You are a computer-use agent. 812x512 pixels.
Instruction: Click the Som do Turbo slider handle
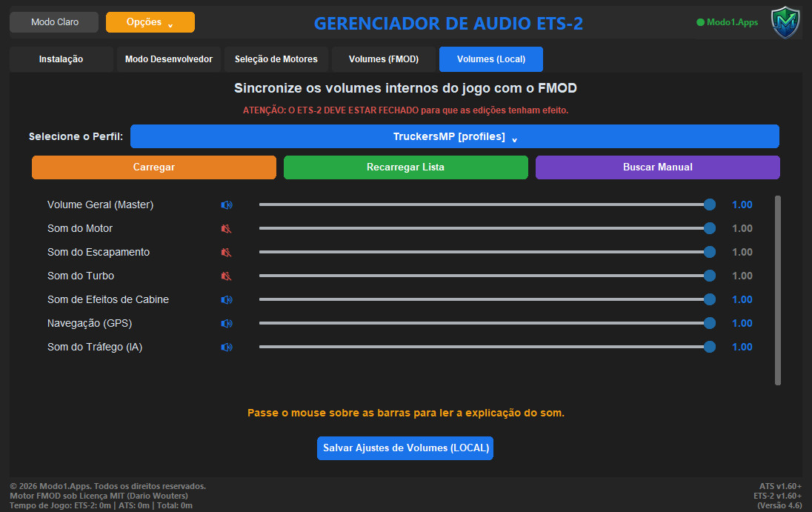point(710,276)
